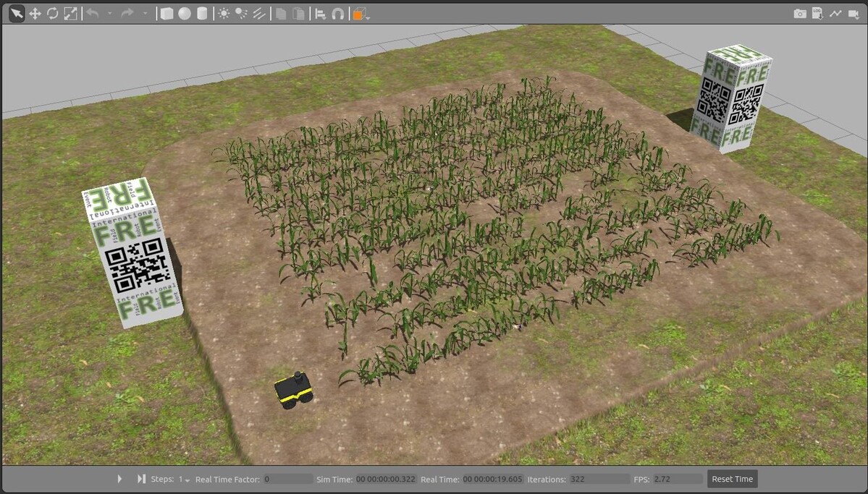Click the 'Real Time Factor:' label
The width and height of the screenshot is (868, 494).
227,479
